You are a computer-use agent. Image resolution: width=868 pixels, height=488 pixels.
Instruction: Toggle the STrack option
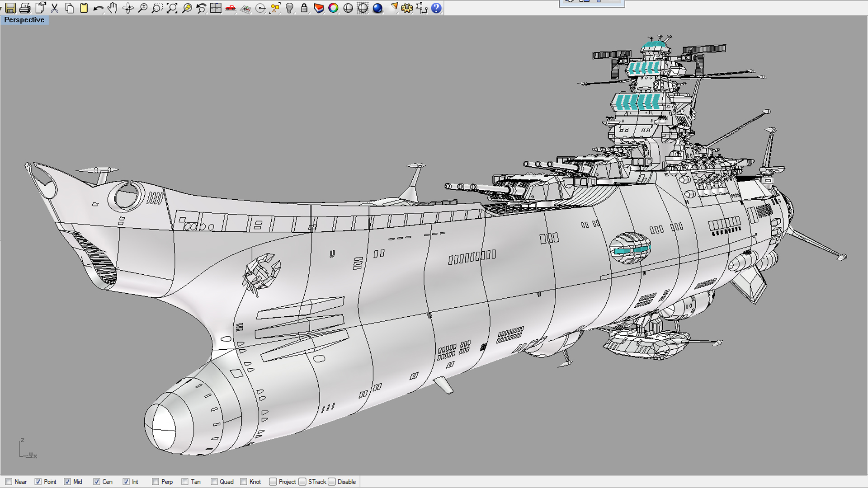point(302,482)
